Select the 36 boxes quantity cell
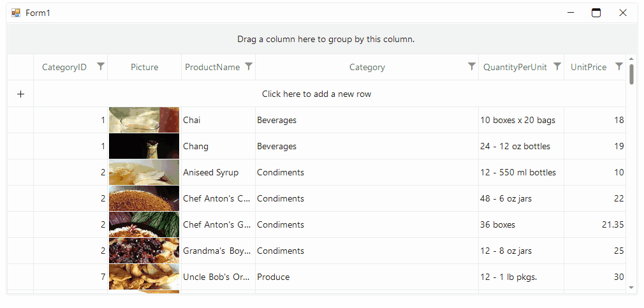This screenshot has width=644, height=308. 521,224
